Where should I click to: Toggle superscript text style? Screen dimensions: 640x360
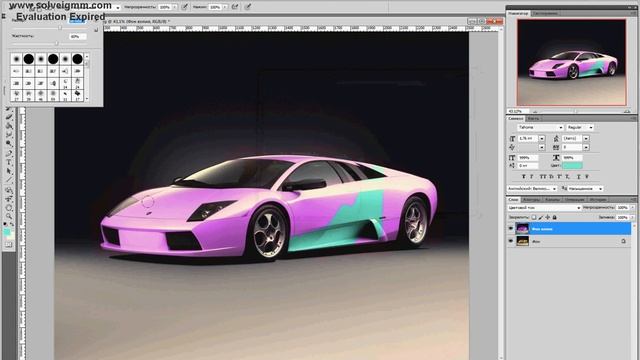[560, 177]
